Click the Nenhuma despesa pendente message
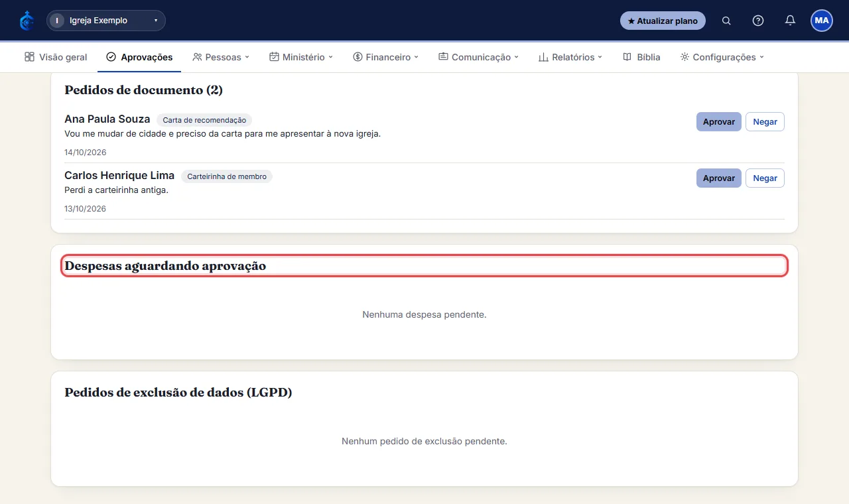 click(424, 314)
